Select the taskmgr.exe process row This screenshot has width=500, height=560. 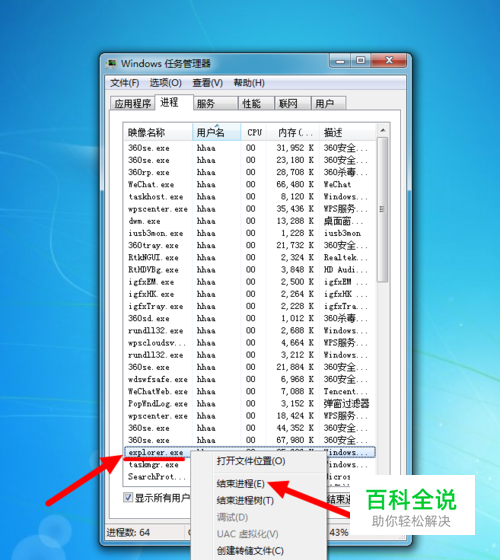pos(157,465)
